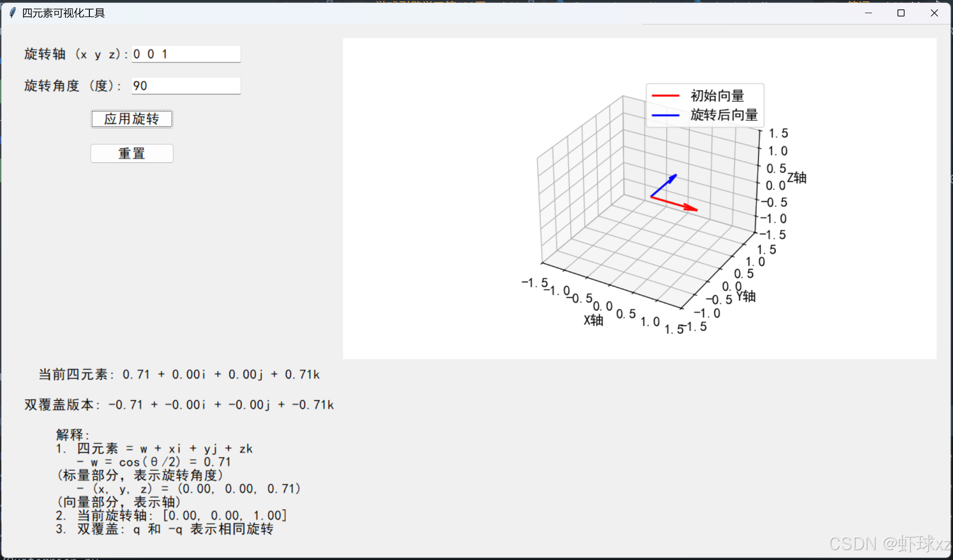Click the 当前四元素 result text

point(179,375)
